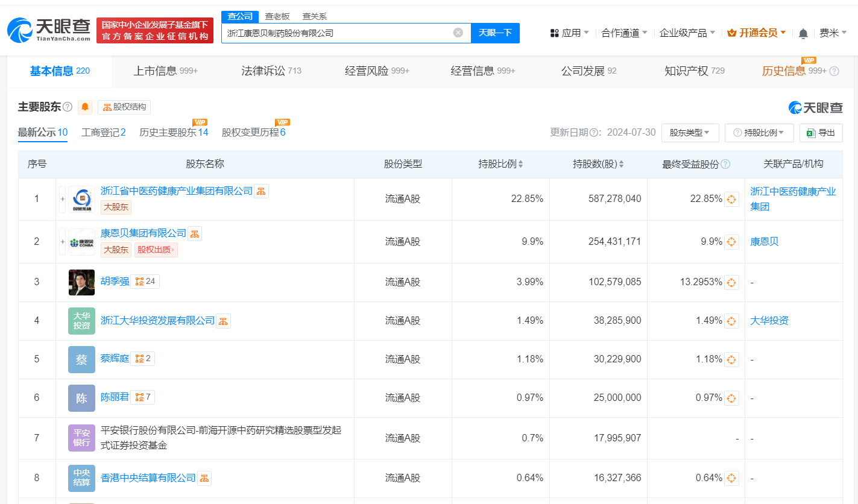Click the equity chart icon beside 康恩贝集团有限公司
The height and width of the screenshot is (504, 858).
coord(194,233)
